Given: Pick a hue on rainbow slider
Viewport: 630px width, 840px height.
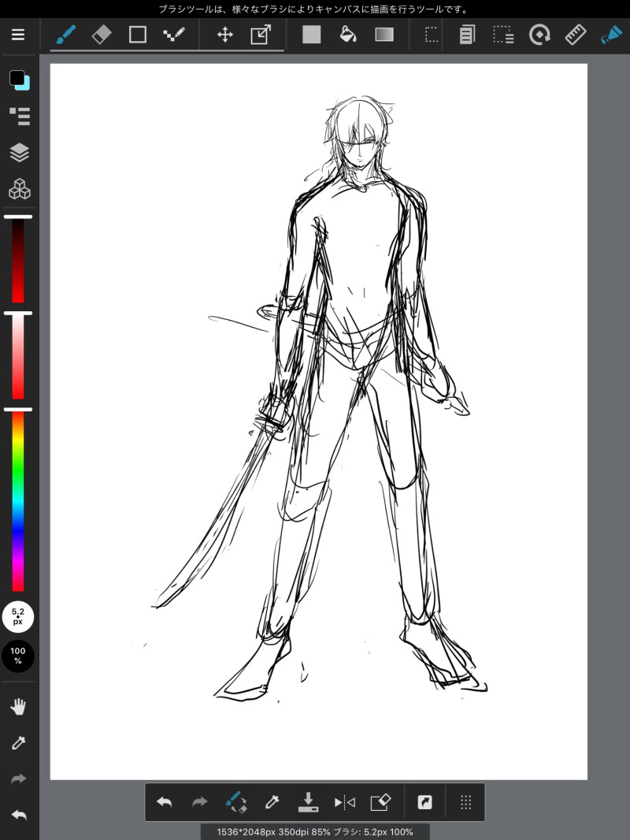Looking at the screenshot, I should [x=18, y=500].
